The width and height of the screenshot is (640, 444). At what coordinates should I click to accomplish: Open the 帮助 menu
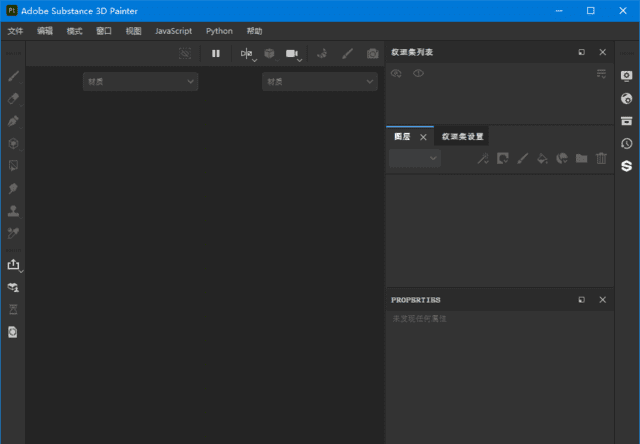coord(254,31)
